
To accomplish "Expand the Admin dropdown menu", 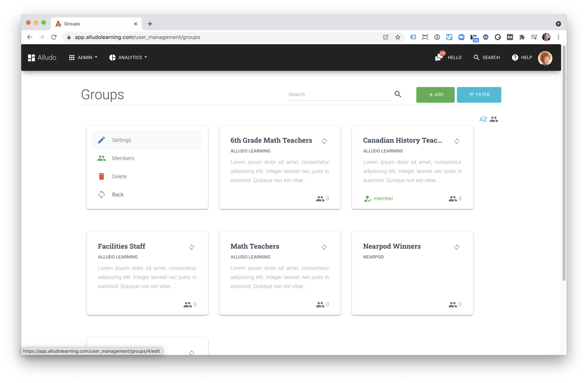I will coord(83,58).
